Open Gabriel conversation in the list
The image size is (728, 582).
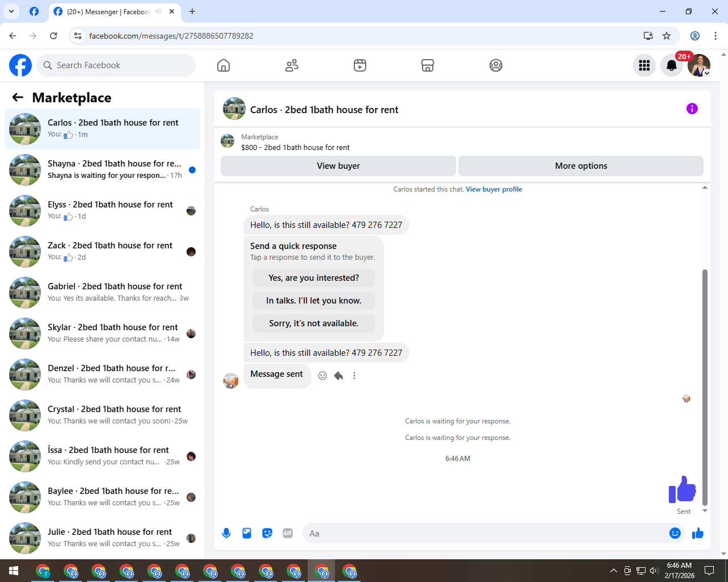(102, 293)
